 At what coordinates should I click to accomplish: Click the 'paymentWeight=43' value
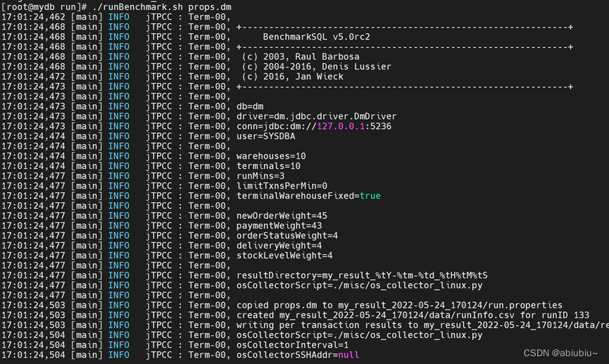pos(280,226)
